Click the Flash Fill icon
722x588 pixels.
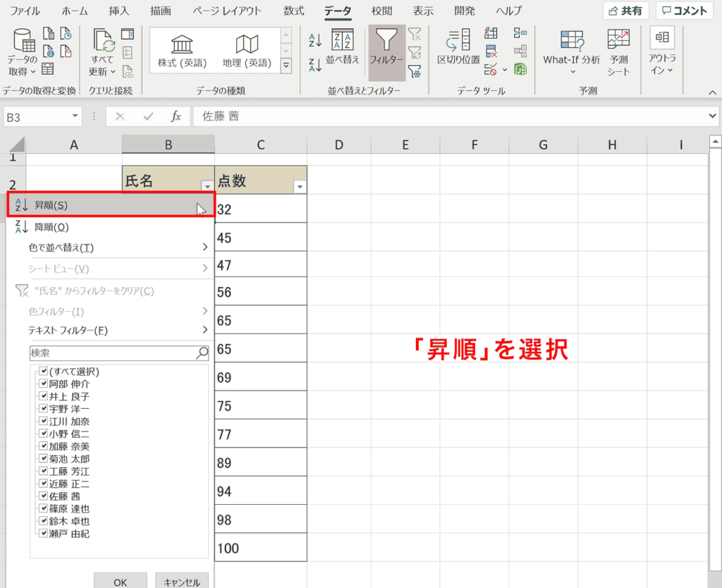point(491,32)
